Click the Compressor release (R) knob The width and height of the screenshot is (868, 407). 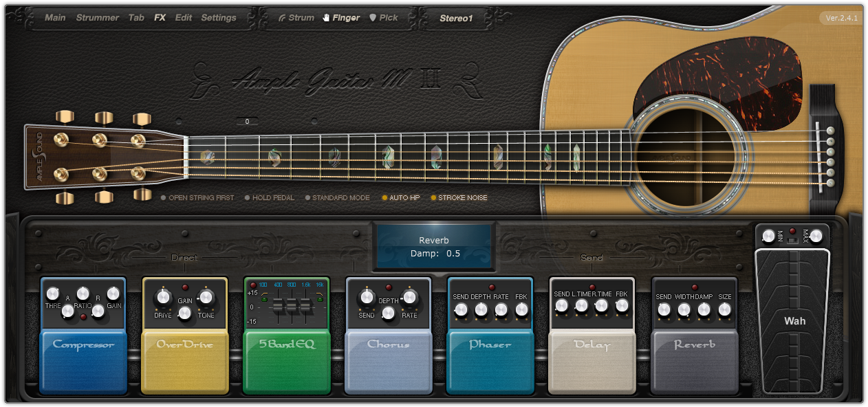pyautogui.click(x=98, y=311)
